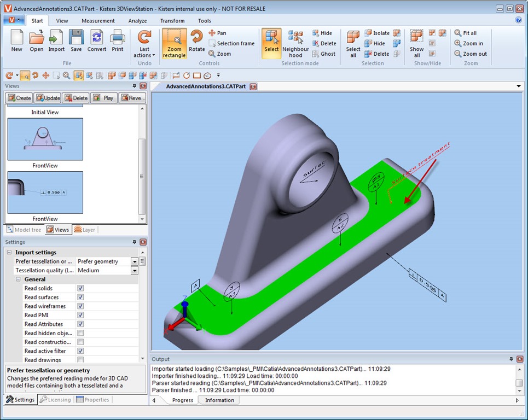
Task: Open the undo arrow dropdown in quick toolbar
Action: tap(17, 75)
